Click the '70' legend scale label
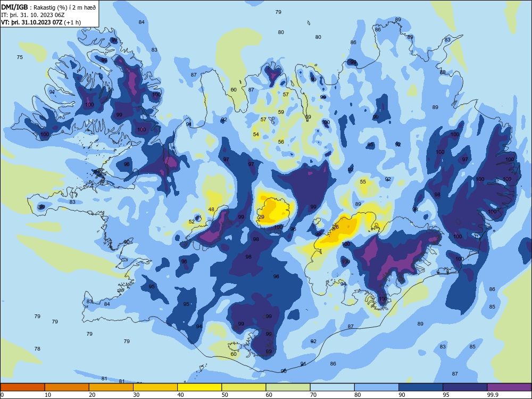The image size is (532, 399). (313, 395)
